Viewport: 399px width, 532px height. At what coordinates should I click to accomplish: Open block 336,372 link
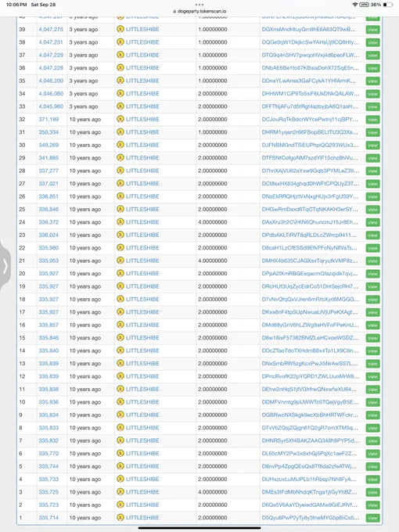(x=49, y=222)
